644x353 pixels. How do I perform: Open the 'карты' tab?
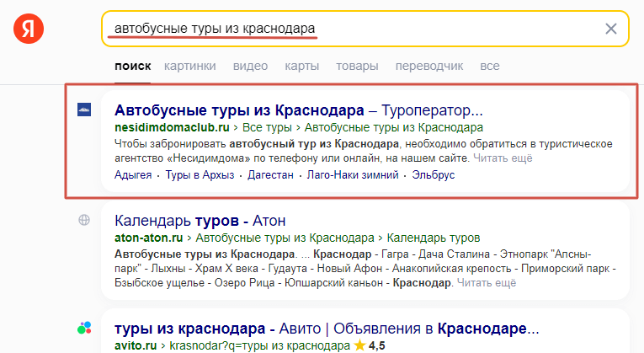302,67
